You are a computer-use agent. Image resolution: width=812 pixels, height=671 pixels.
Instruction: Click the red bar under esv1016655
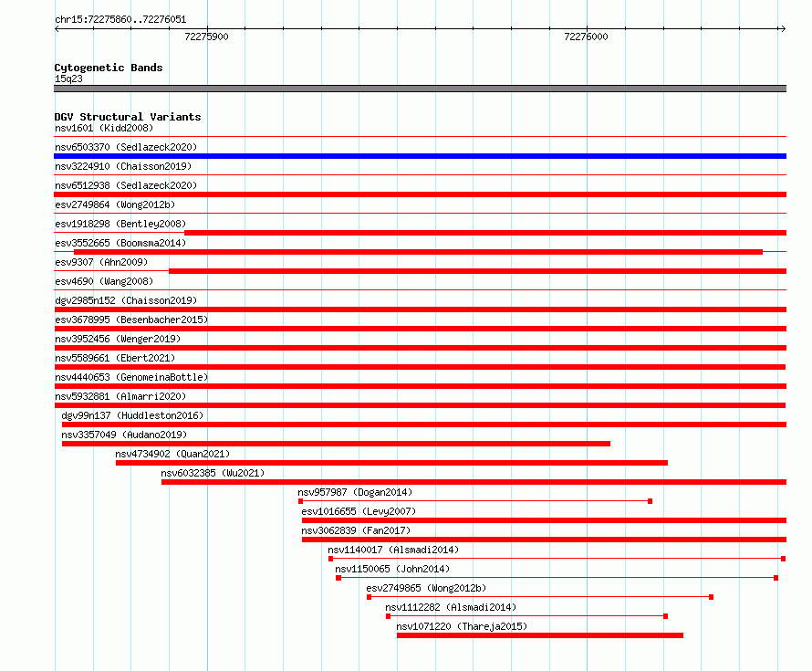click(x=545, y=520)
